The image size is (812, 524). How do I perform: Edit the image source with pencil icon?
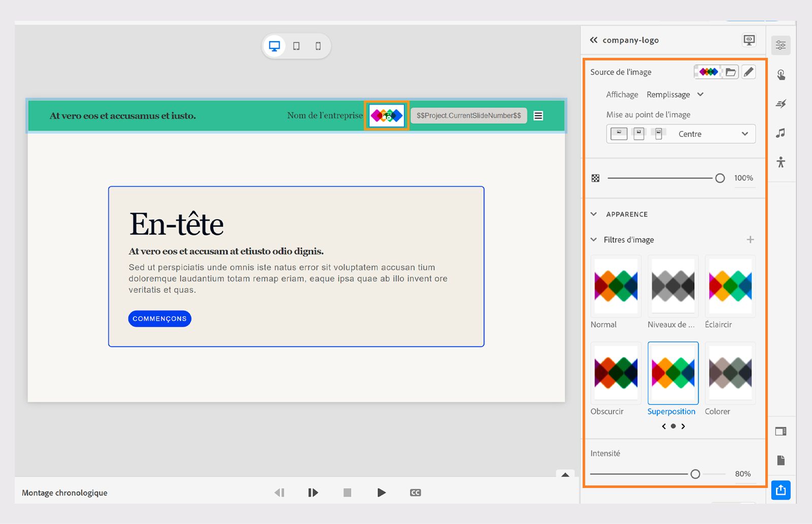[x=749, y=72]
